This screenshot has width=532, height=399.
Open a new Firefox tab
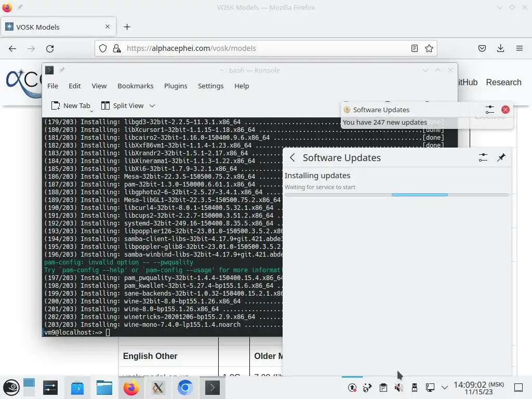point(127,27)
